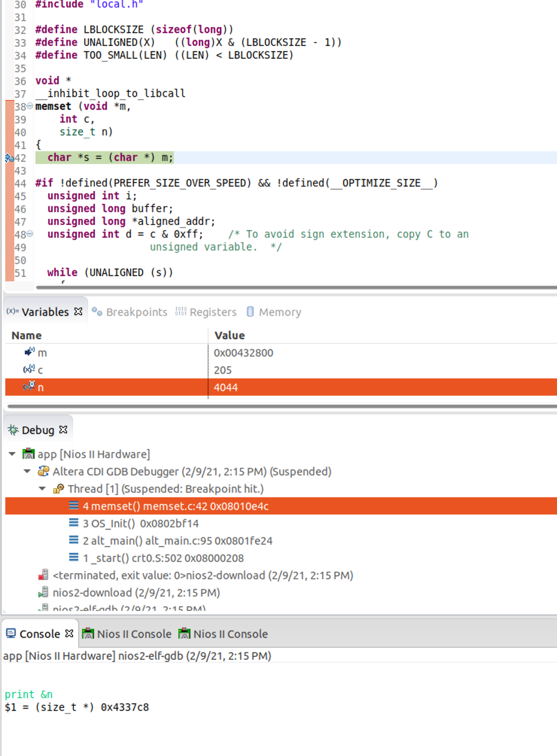Collapse the app [Nios II Hardware] launch node
The width and height of the screenshot is (557, 756).
pyautogui.click(x=12, y=454)
